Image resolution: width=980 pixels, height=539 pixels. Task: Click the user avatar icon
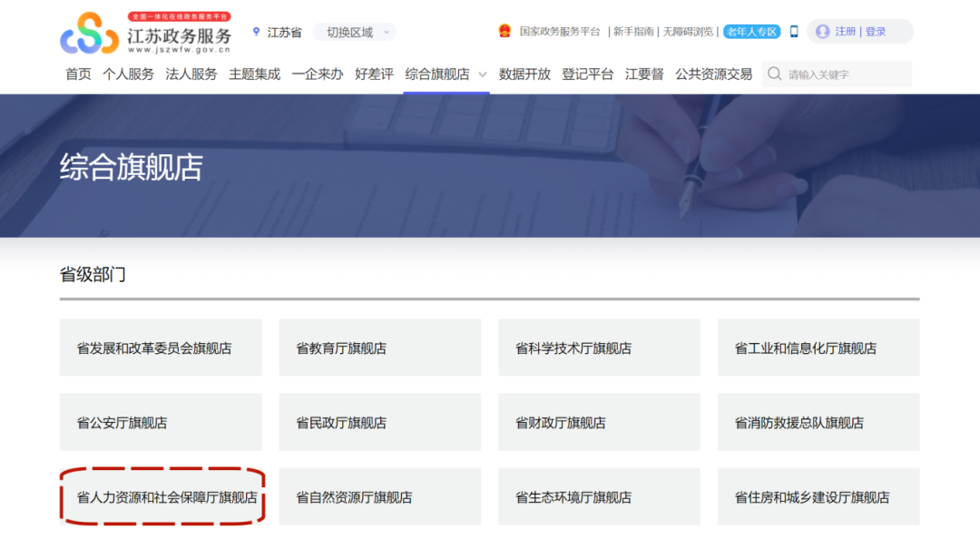pyautogui.click(x=822, y=32)
